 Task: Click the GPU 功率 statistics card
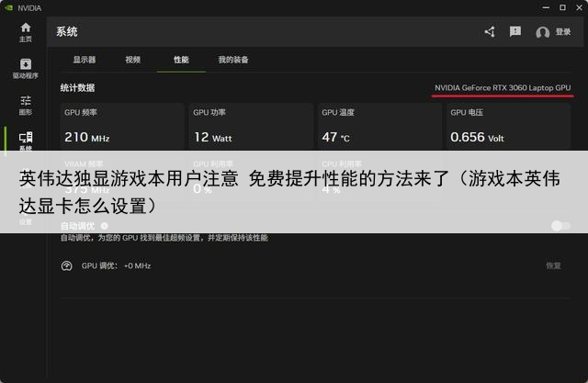click(247, 127)
